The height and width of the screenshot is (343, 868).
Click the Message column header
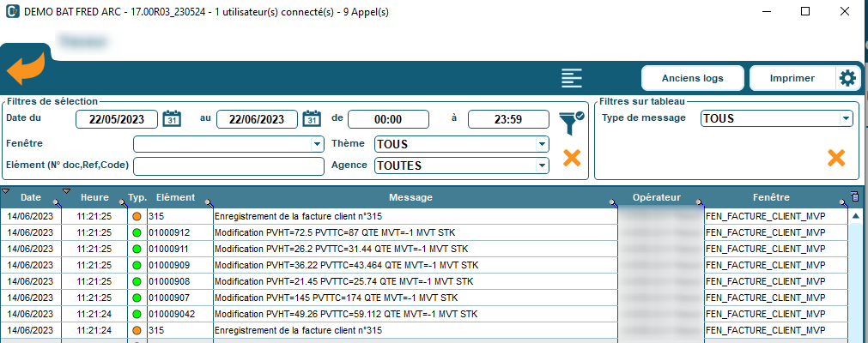[x=410, y=198]
